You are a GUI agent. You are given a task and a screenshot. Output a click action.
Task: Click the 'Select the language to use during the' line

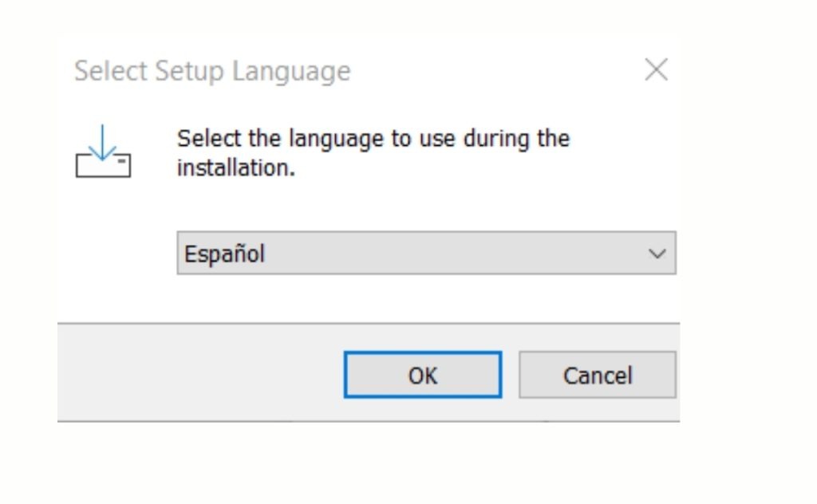click(373, 139)
